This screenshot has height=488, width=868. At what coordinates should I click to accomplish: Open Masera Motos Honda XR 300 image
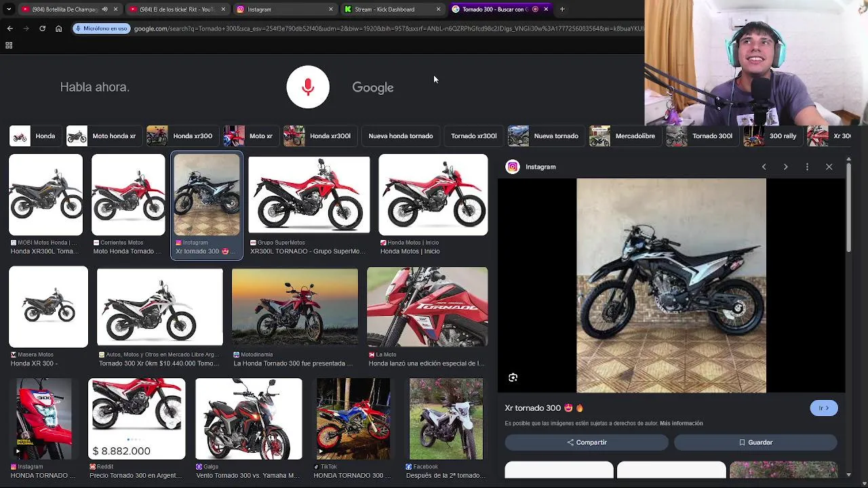click(x=48, y=307)
